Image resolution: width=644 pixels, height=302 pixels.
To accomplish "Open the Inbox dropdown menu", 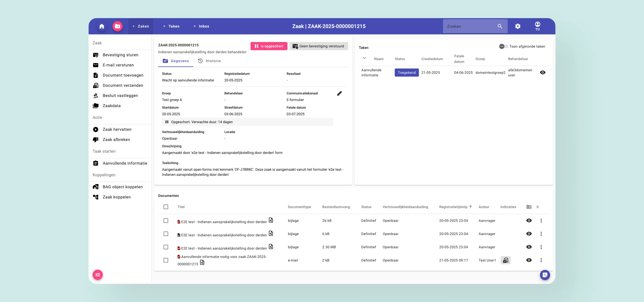I will coord(202,26).
